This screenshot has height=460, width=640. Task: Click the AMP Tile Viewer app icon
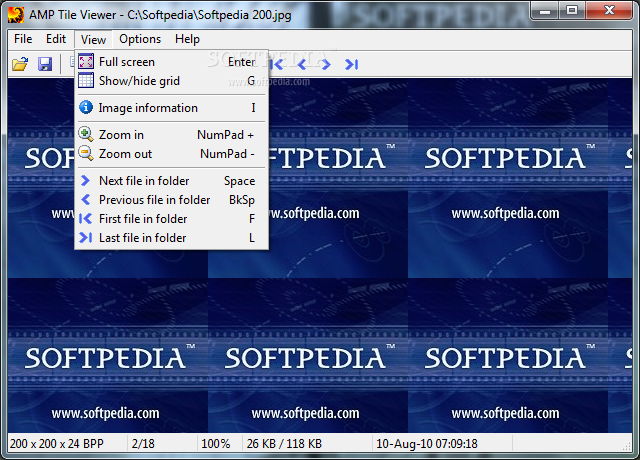pos(16,15)
